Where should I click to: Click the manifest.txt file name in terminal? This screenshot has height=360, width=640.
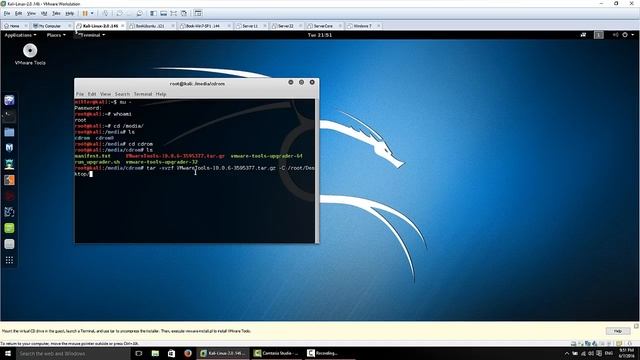pos(93,156)
